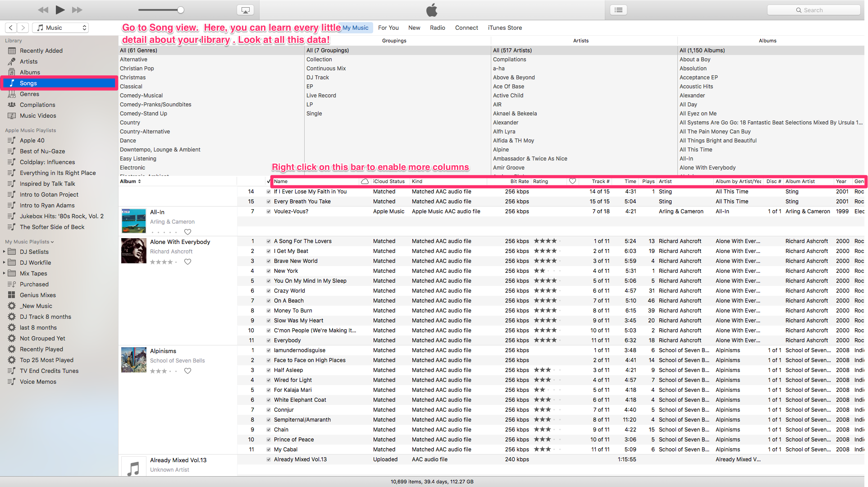Love the Alone With Everybody album
The image size is (868, 487).
188,262
